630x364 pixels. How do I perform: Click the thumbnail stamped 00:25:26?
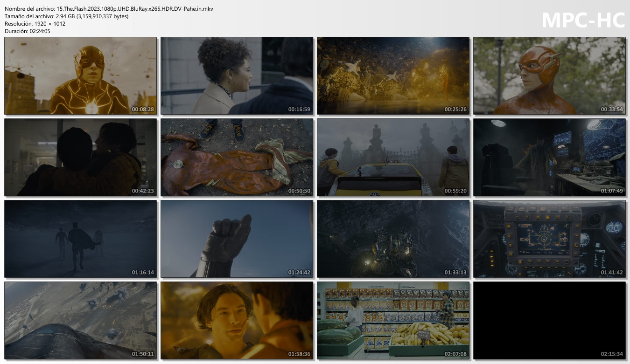pos(393,76)
